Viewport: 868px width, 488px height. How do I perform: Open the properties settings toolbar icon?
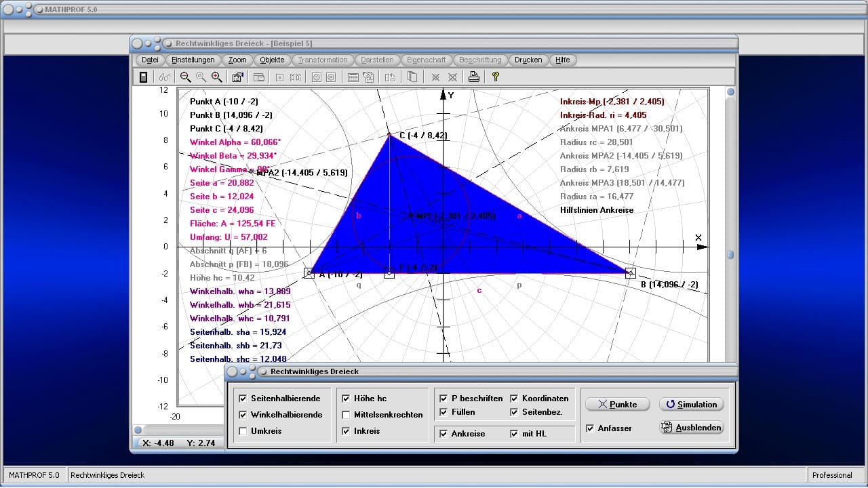(238, 77)
